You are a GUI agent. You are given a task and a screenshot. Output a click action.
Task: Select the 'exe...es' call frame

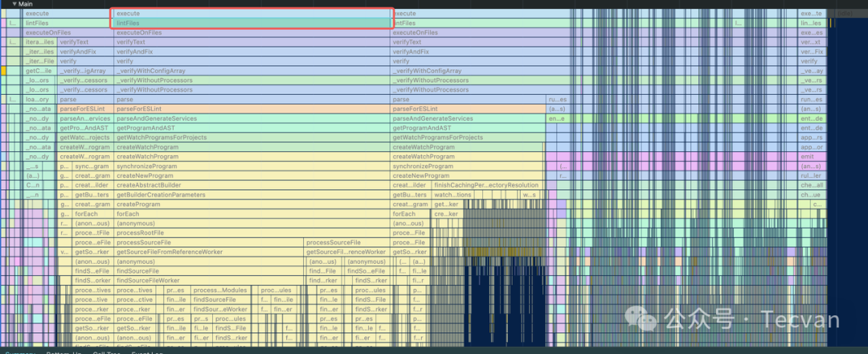point(813,33)
